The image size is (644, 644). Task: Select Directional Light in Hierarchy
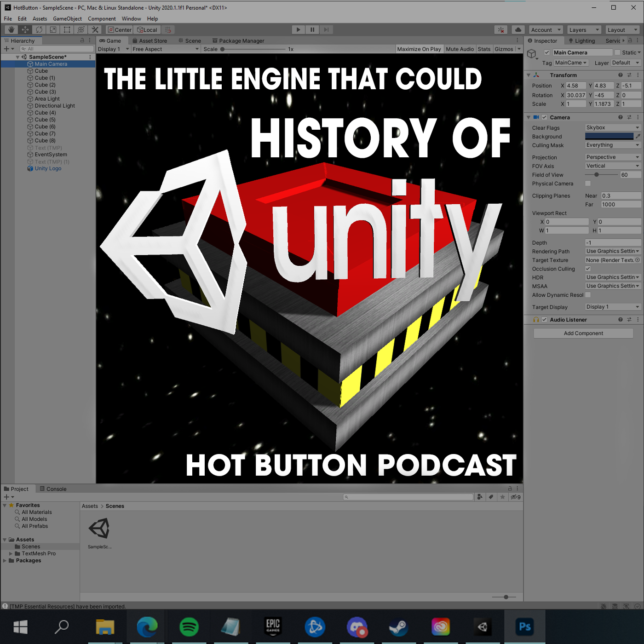55,106
